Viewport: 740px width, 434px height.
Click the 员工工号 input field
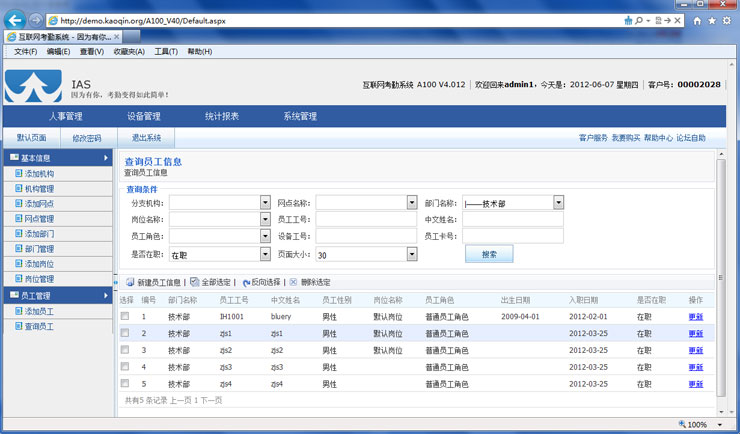366,219
